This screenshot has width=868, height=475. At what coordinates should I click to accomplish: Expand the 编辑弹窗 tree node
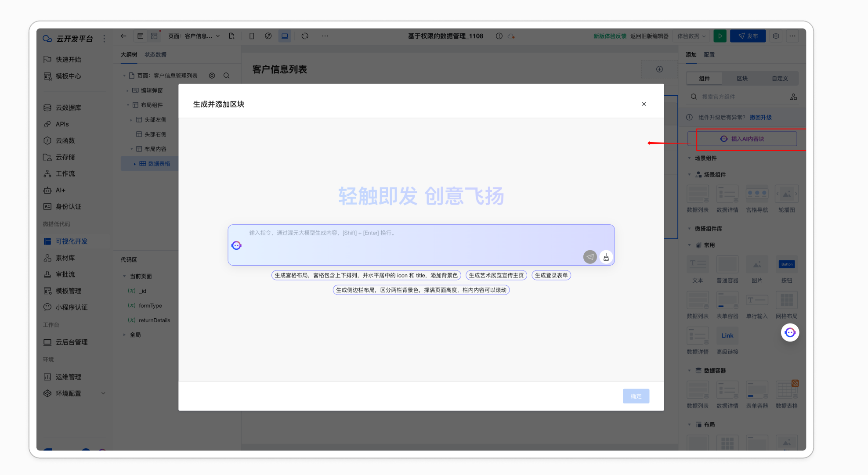[x=128, y=90]
